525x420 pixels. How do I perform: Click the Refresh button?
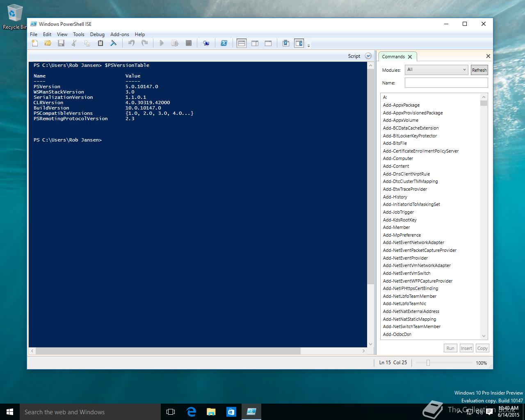(479, 70)
